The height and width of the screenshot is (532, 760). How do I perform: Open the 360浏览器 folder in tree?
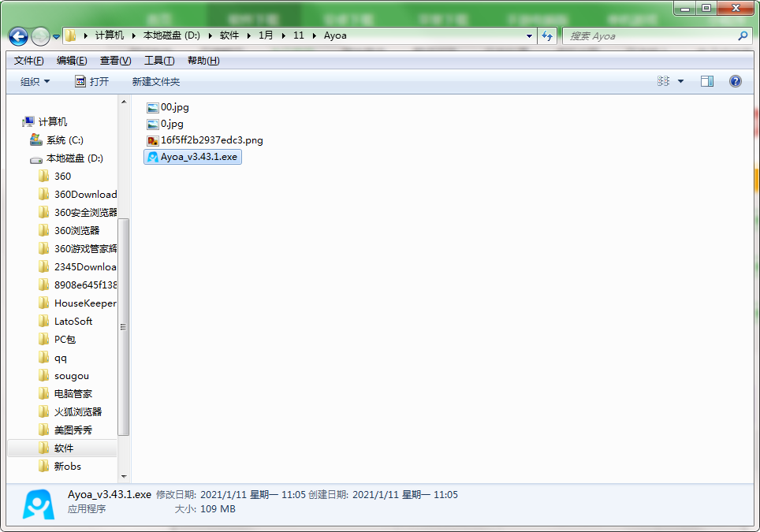69,231
